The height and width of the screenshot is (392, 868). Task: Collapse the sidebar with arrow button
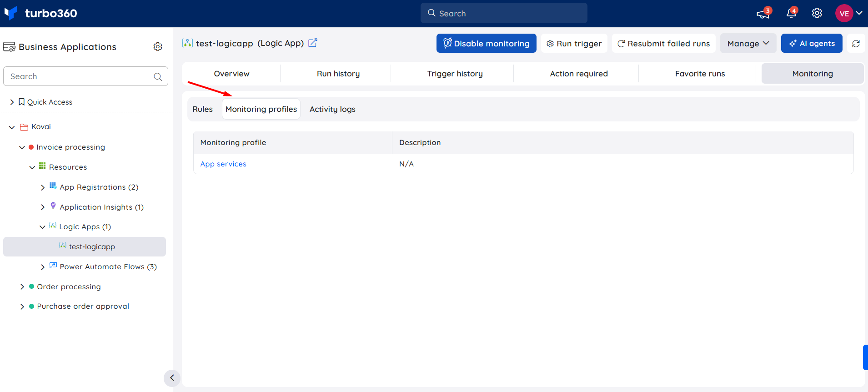click(x=172, y=378)
